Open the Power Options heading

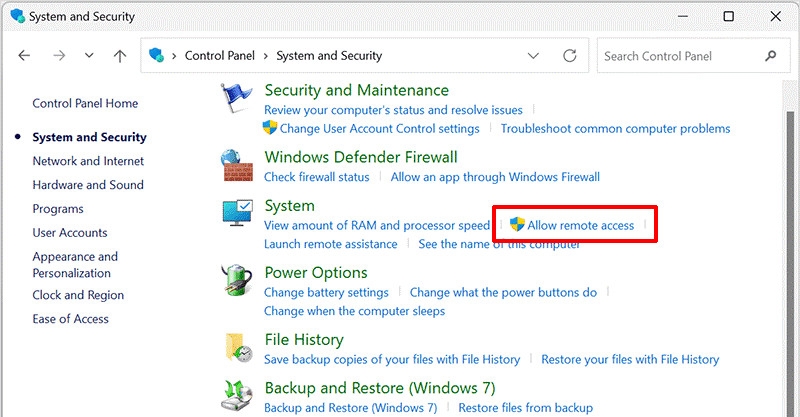click(316, 273)
